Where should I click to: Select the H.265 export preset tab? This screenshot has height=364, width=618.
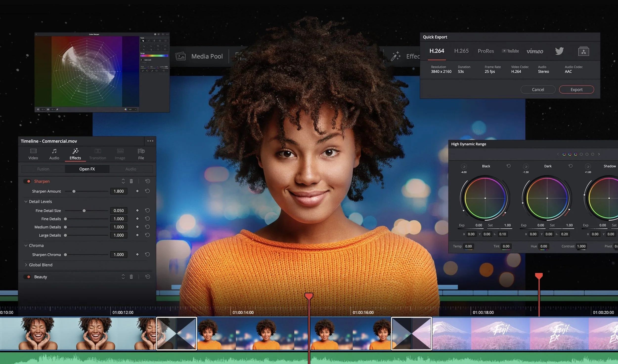coord(461,51)
